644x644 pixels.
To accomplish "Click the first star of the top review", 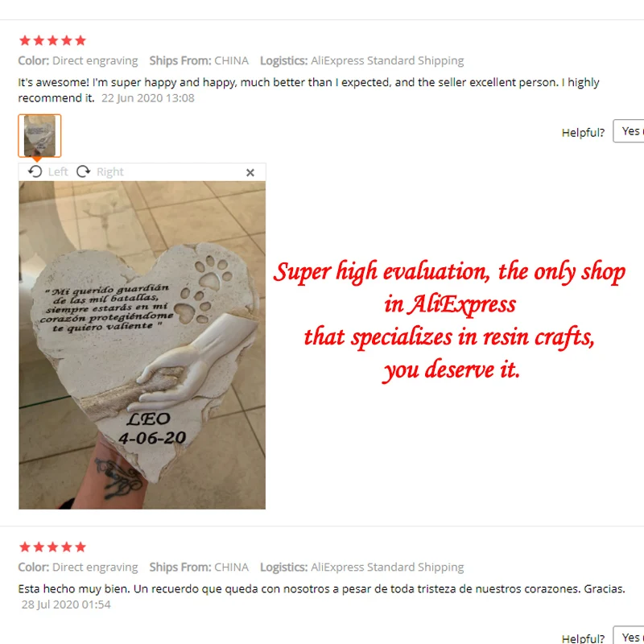I will tap(25, 40).
